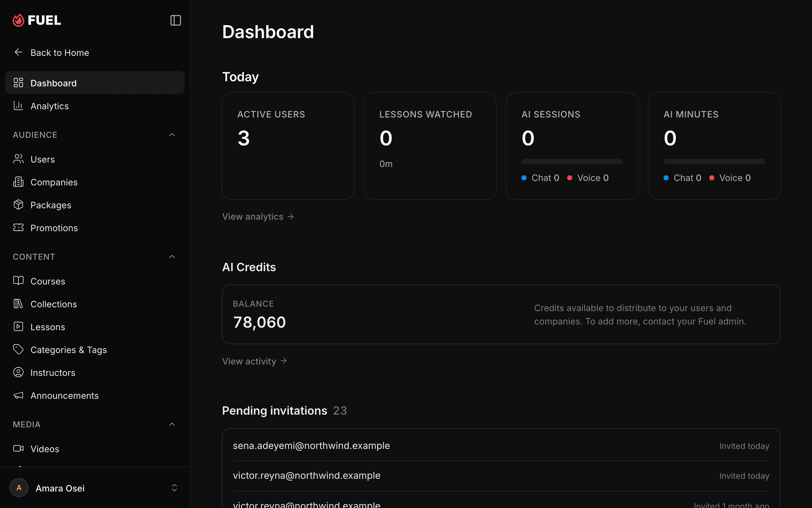
Task: Go to Announcements
Action: click(x=95, y=395)
